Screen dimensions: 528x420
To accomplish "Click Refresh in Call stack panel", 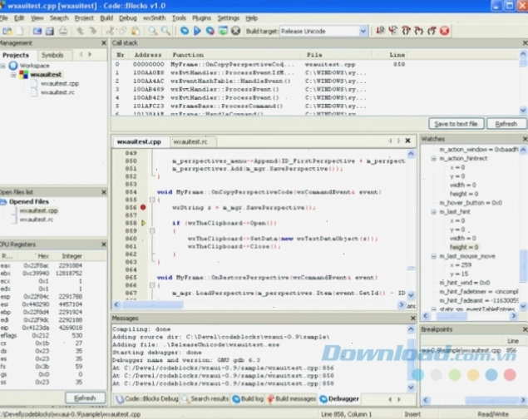I will point(506,124).
